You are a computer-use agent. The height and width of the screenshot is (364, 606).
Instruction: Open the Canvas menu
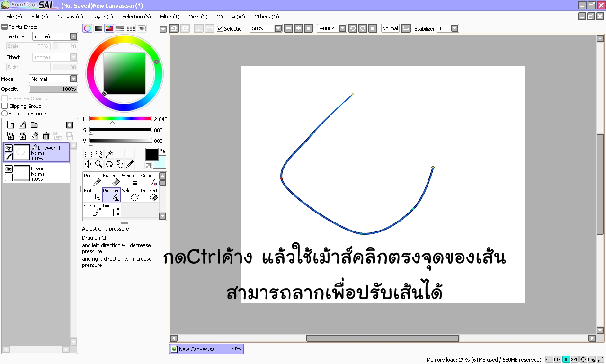coord(70,17)
